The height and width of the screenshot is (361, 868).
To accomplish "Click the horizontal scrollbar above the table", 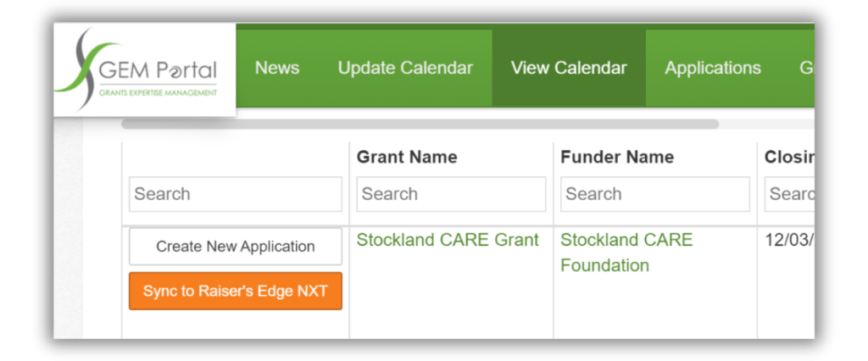I will click(420, 124).
